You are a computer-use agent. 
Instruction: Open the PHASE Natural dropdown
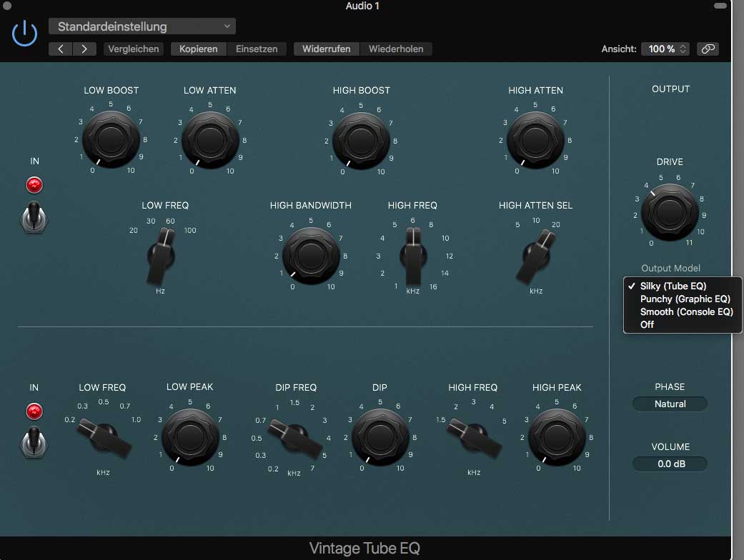coord(670,404)
